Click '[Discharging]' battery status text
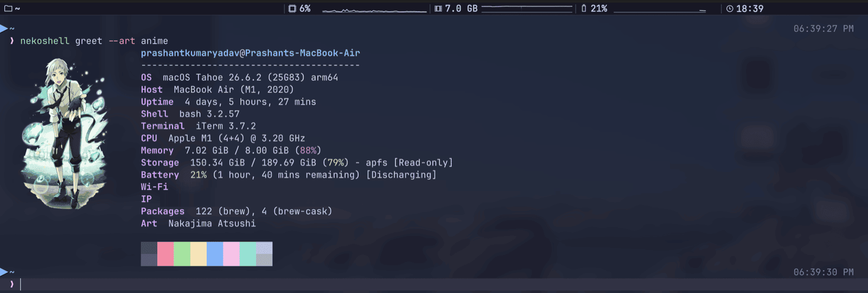Image resolution: width=868 pixels, height=293 pixels. click(x=401, y=175)
